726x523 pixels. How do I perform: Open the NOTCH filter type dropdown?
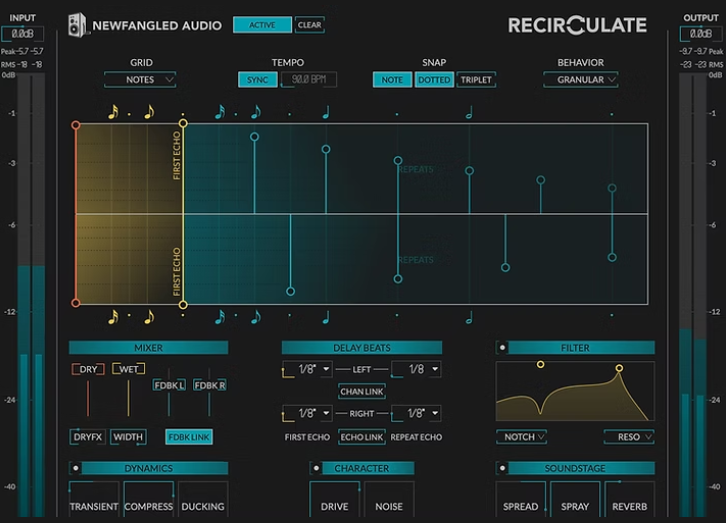[522, 437]
